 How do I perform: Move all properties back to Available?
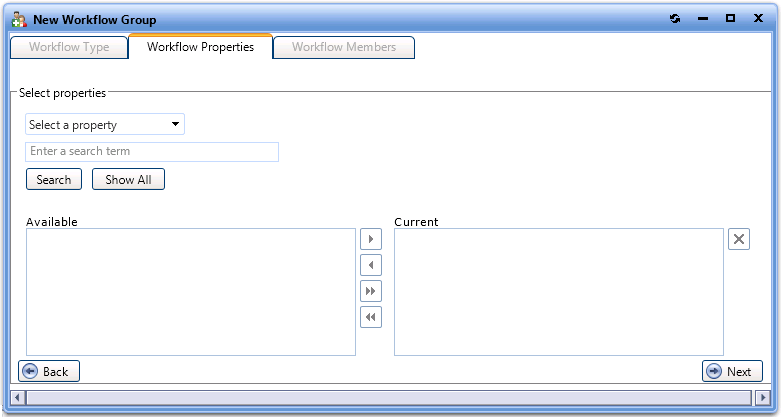[371, 317]
